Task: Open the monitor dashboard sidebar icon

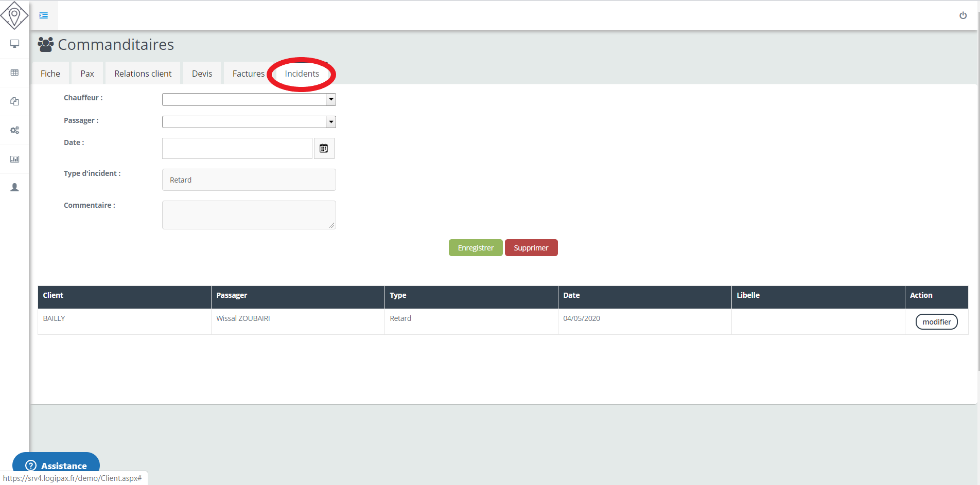Action: (14, 44)
